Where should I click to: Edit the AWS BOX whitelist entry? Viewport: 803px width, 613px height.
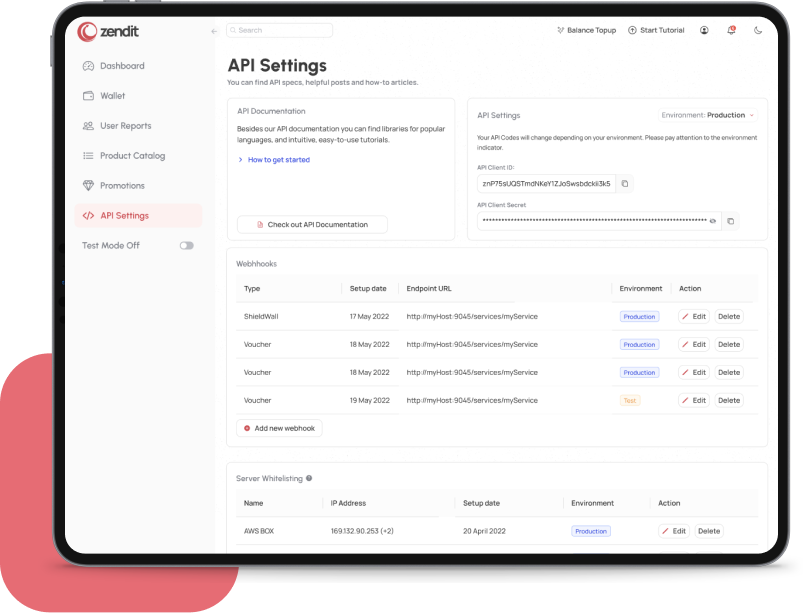(x=674, y=531)
